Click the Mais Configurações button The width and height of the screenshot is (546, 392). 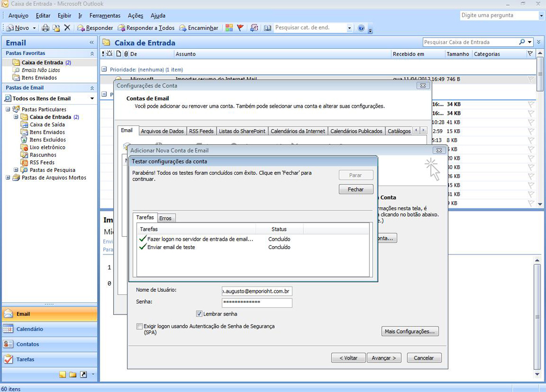click(410, 332)
